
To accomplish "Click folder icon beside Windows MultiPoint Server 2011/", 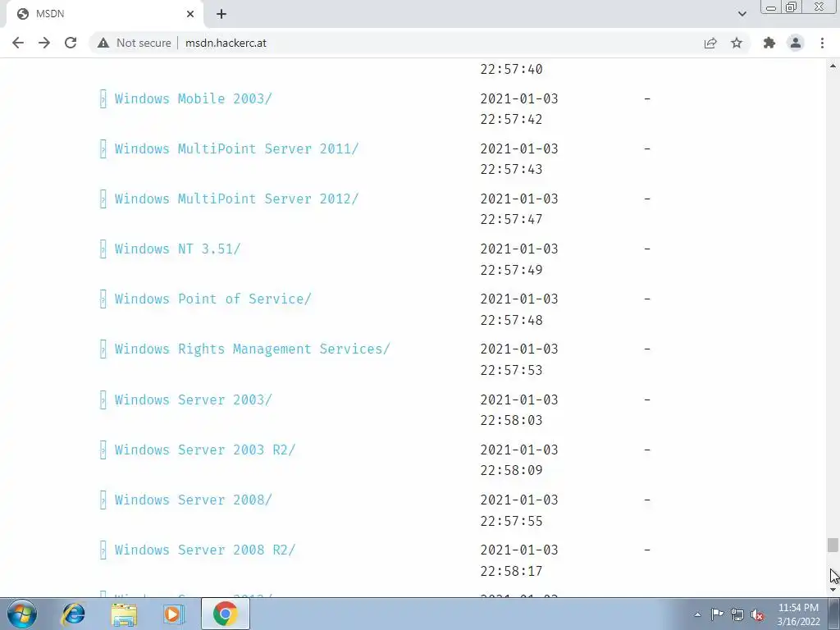I will point(103,148).
